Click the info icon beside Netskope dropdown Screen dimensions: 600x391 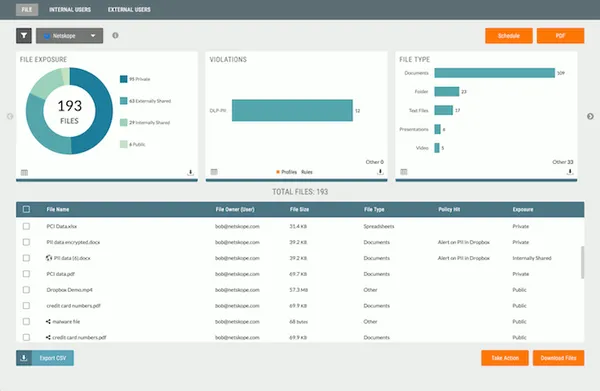(x=115, y=36)
